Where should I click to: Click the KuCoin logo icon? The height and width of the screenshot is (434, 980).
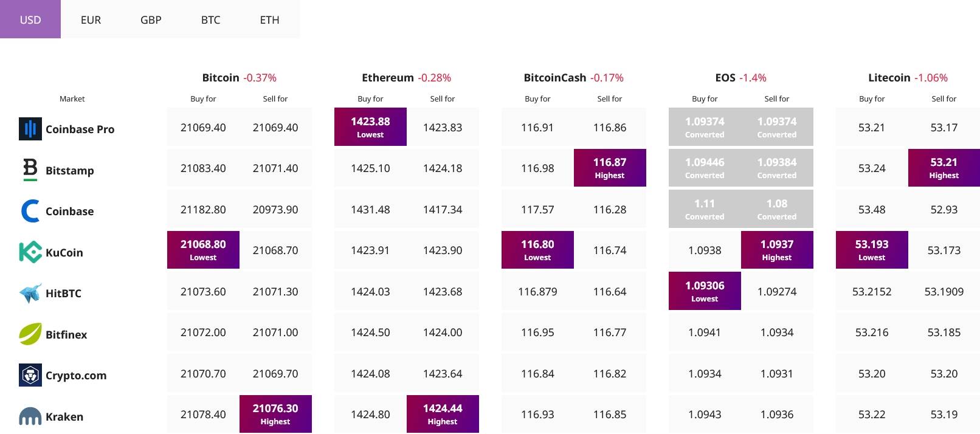30,252
